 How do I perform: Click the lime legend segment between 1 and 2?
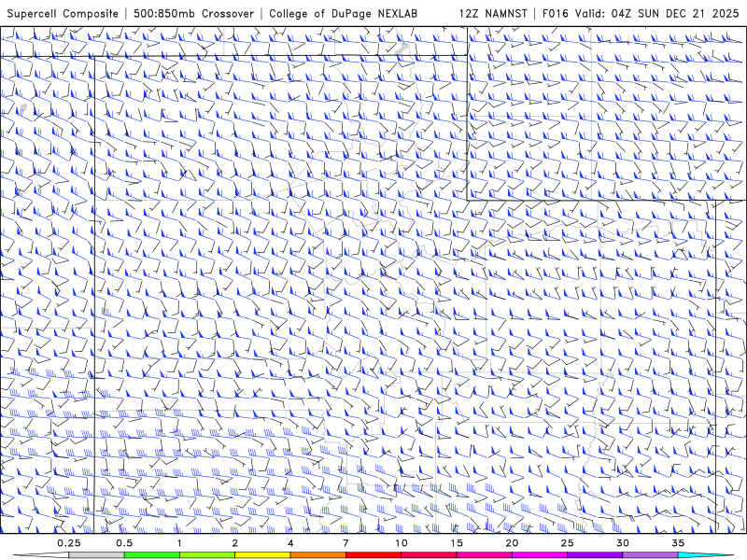click(x=207, y=555)
